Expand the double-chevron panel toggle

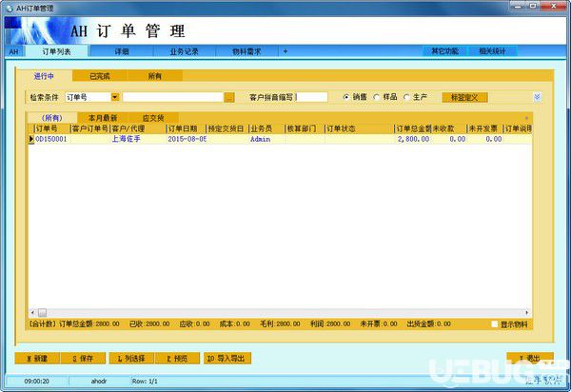537,97
